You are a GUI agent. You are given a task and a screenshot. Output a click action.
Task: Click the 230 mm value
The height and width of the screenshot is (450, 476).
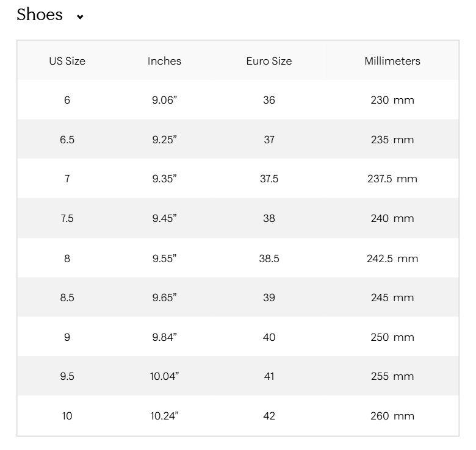392,100
